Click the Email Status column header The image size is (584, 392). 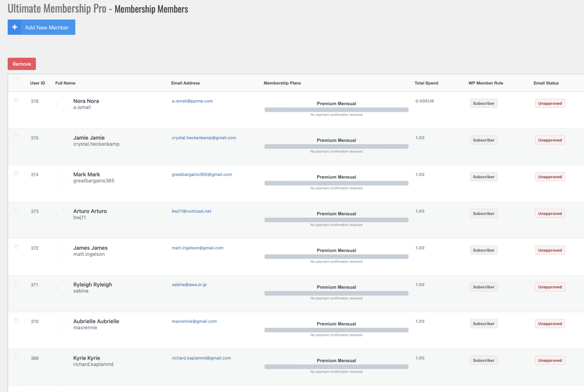546,83
